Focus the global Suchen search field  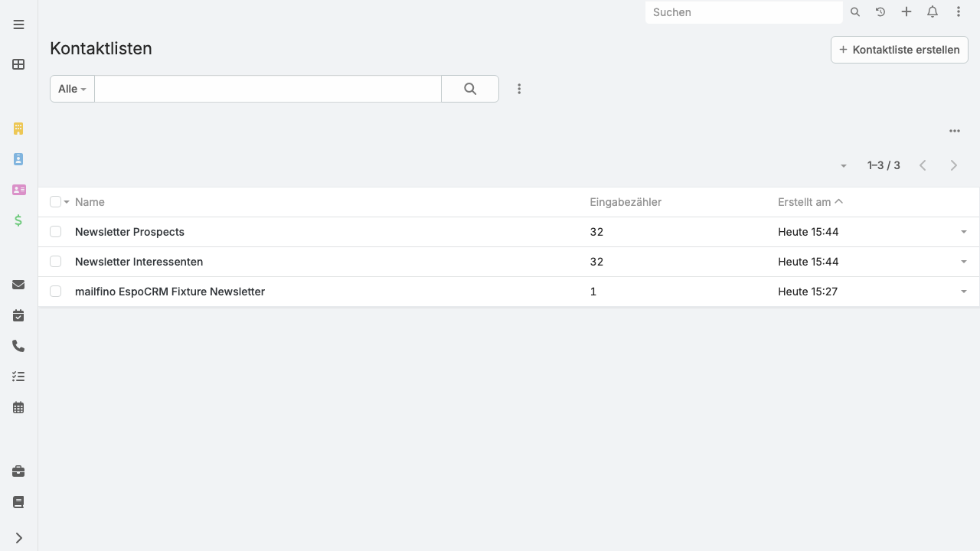pos(743,12)
